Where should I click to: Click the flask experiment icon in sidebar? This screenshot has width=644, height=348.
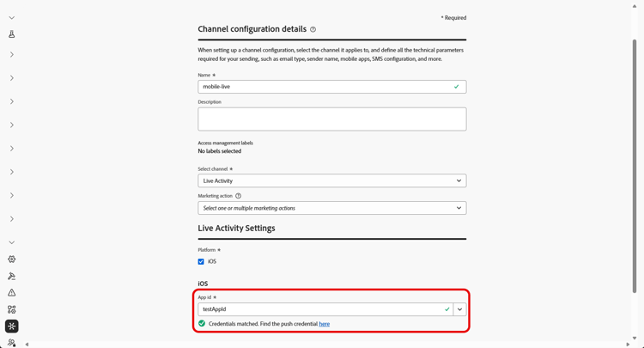pyautogui.click(x=12, y=34)
